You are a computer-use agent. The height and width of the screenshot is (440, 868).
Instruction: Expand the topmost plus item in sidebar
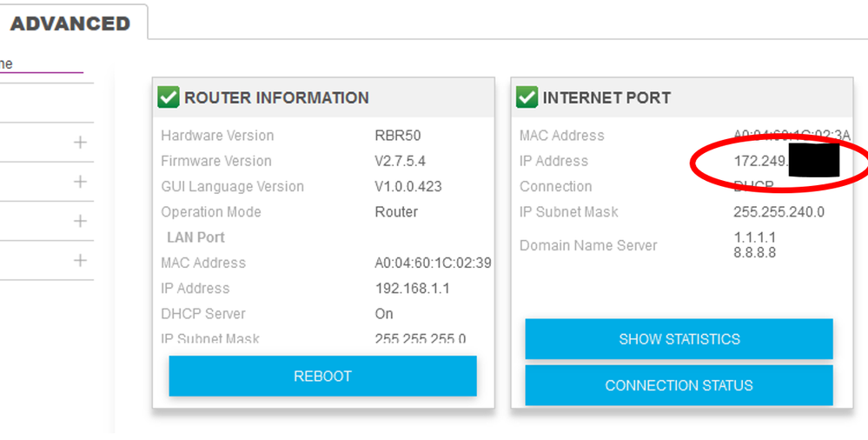coord(80,142)
